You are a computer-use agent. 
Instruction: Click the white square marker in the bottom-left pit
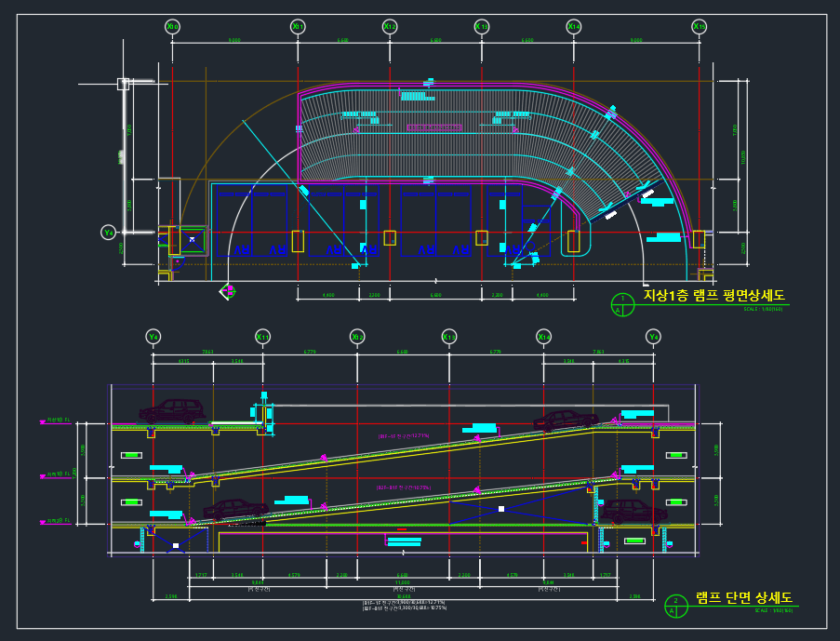(x=176, y=545)
